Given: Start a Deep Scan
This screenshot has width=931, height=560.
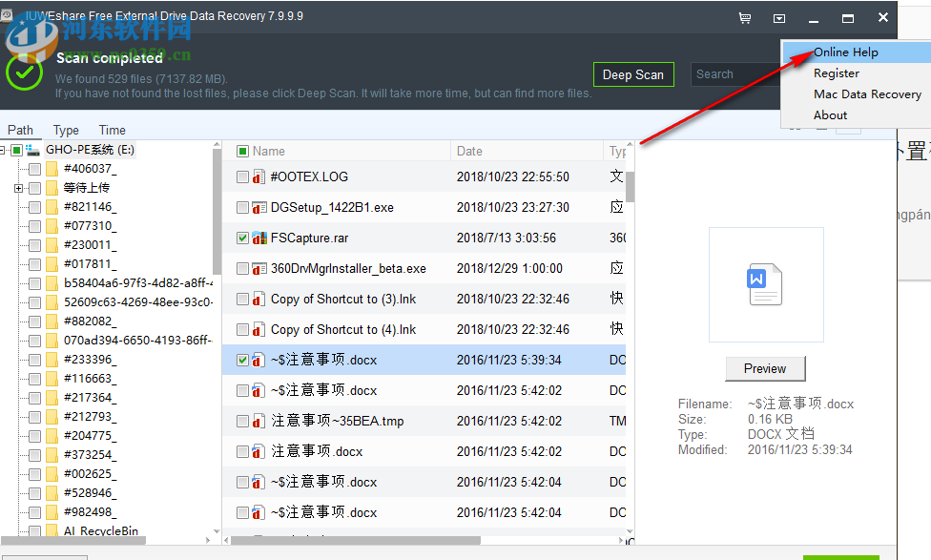Looking at the screenshot, I should coord(633,73).
